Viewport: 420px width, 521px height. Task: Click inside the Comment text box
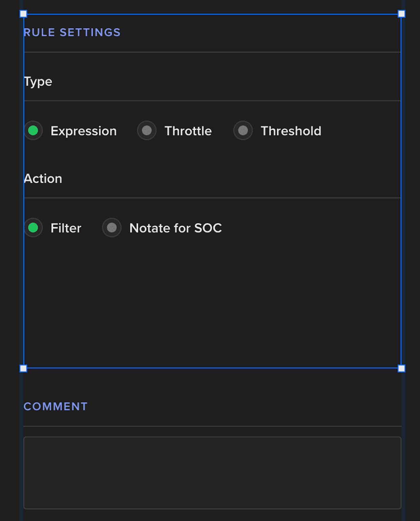point(212,473)
